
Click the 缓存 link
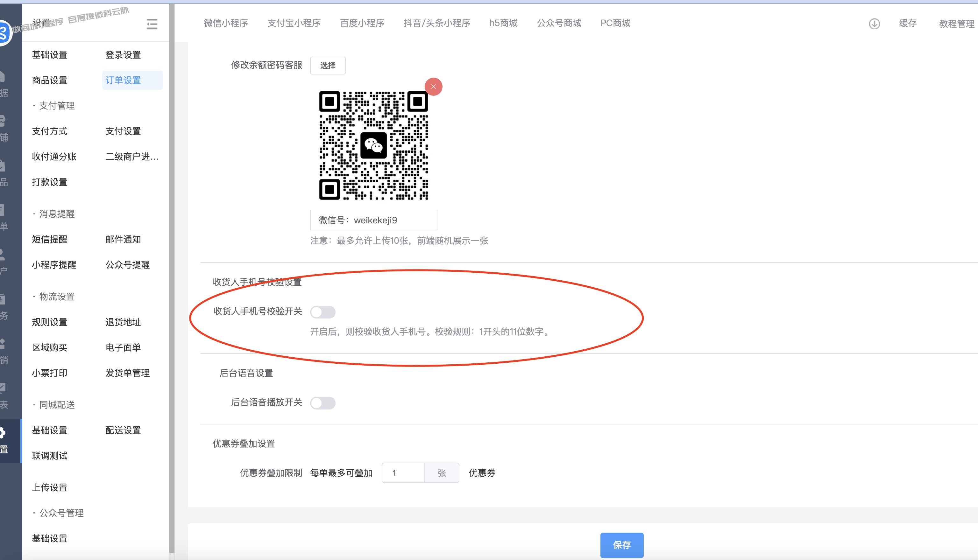click(x=908, y=23)
